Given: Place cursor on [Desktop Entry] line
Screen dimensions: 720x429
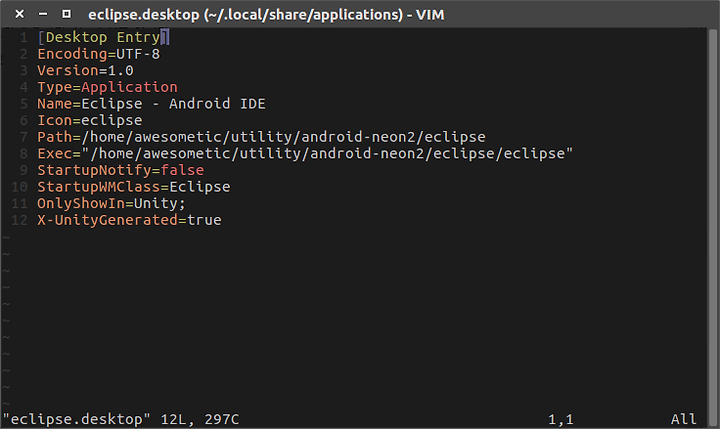Looking at the screenshot, I should coord(103,37).
